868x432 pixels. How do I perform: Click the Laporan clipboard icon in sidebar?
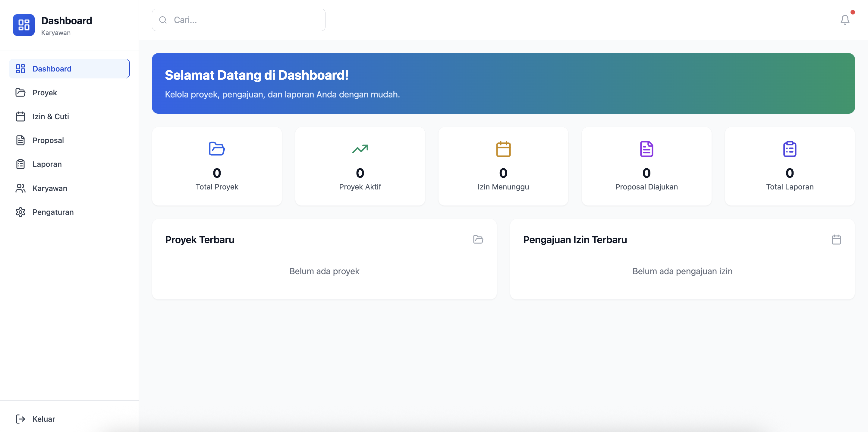point(20,164)
